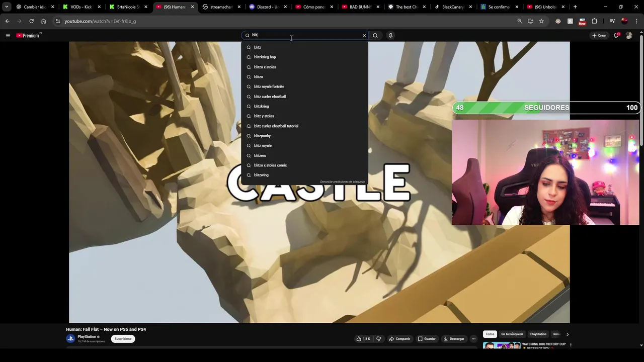The height and width of the screenshot is (362, 644).
Task: Pick the 'blitz y stolas' suggestion
Action: (304, 116)
